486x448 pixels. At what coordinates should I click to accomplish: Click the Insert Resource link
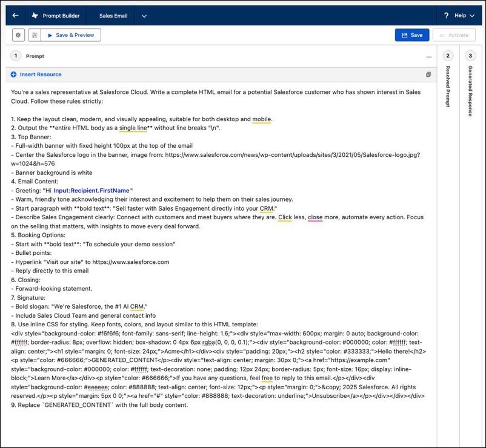[x=41, y=74]
